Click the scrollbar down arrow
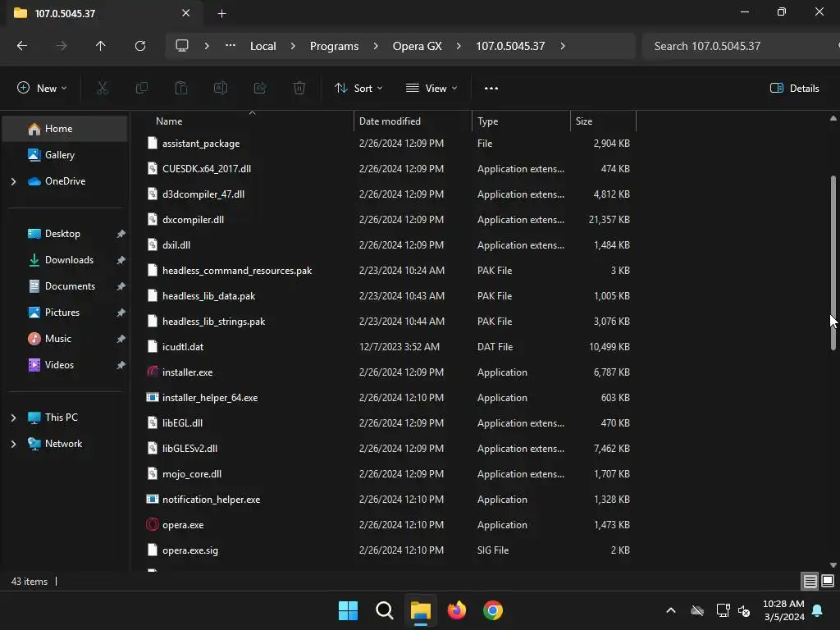Viewport: 840px width, 630px height. coord(833,564)
